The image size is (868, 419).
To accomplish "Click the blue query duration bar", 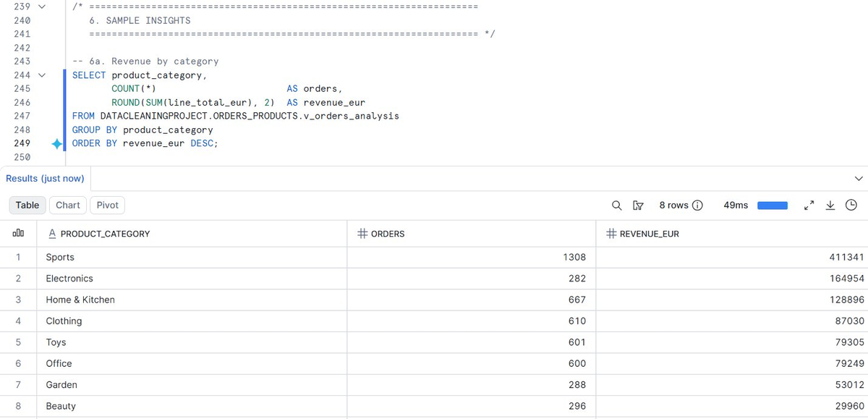I will click(x=772, y=206).
